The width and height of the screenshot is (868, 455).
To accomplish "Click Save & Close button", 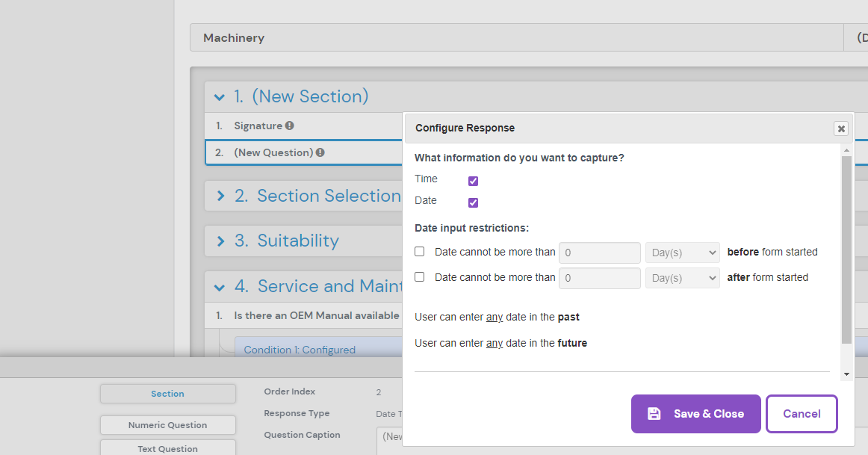I will tap(695, 414).
